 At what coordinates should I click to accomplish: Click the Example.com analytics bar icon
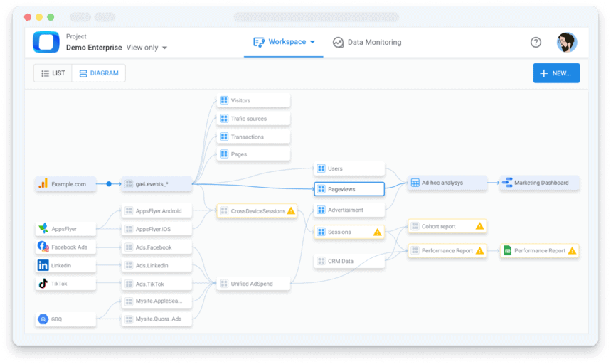43,183
